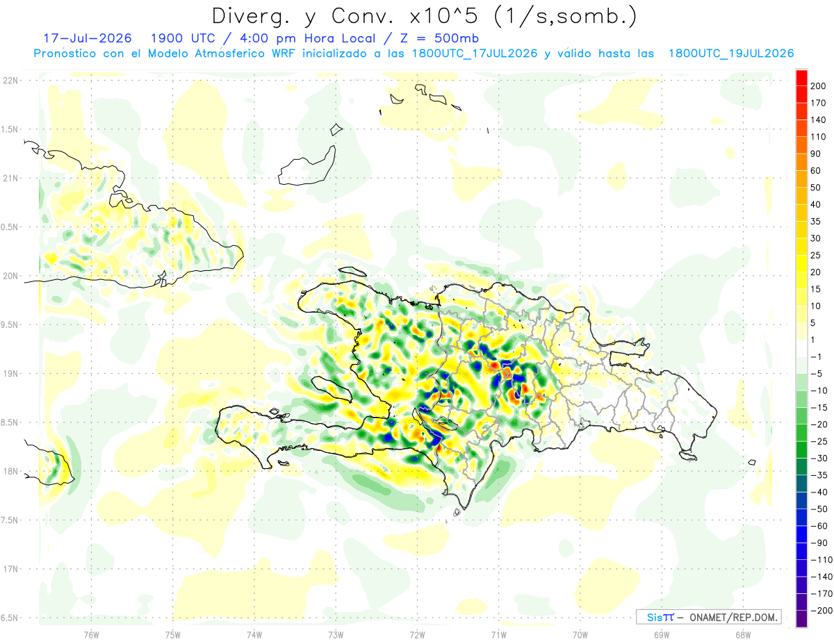Click the '73W' longitude label
834x644 pixels.
click(336, 634)
